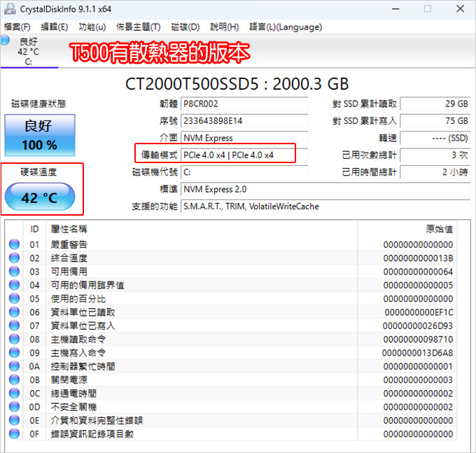Click the firmware field P8CR002
This screenshot has height=453, width=476.
click(x=244, y=104)
